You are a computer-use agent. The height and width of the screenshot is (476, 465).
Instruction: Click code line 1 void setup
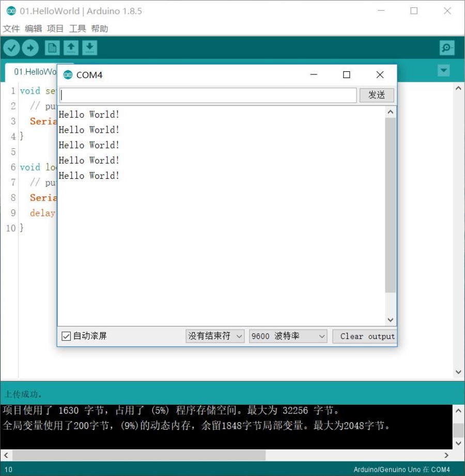(x=38, y=91)
